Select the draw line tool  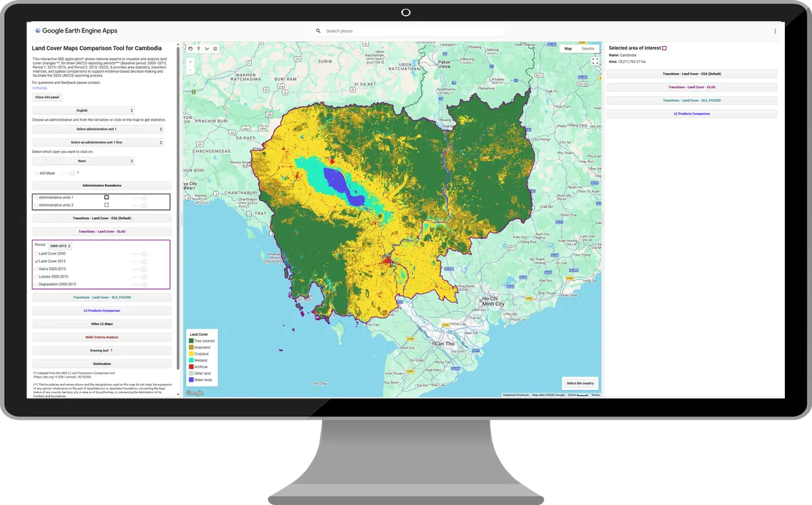click(207, 49)
